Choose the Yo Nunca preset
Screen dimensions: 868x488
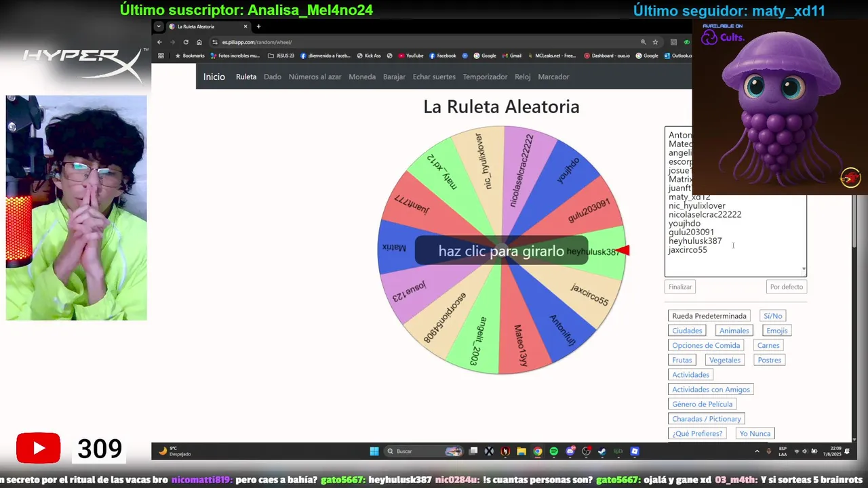point(755,434)
